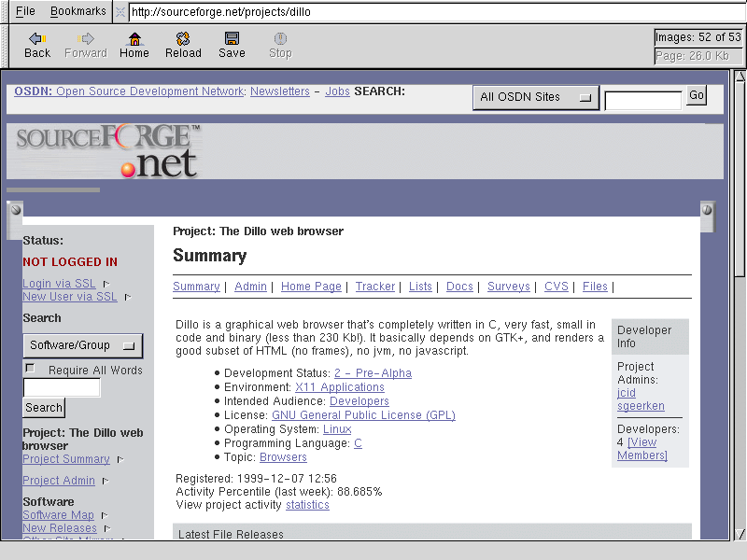Follow the Browsers topic link
The image size is (747, 560).
click(x=283, y=457)
